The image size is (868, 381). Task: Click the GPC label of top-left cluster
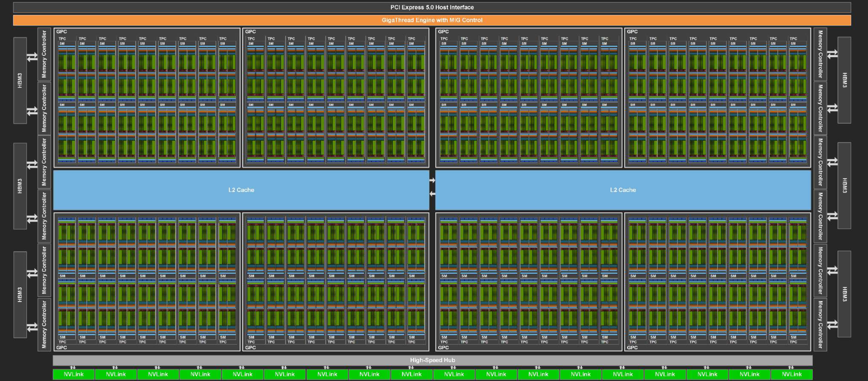point(62,32)
